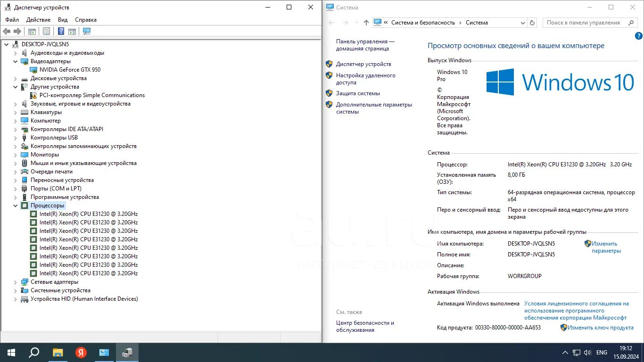Expand Системные устройства category
Viewport: 644px width, 362px height.
pyautogui.click(x=16, y=290)
